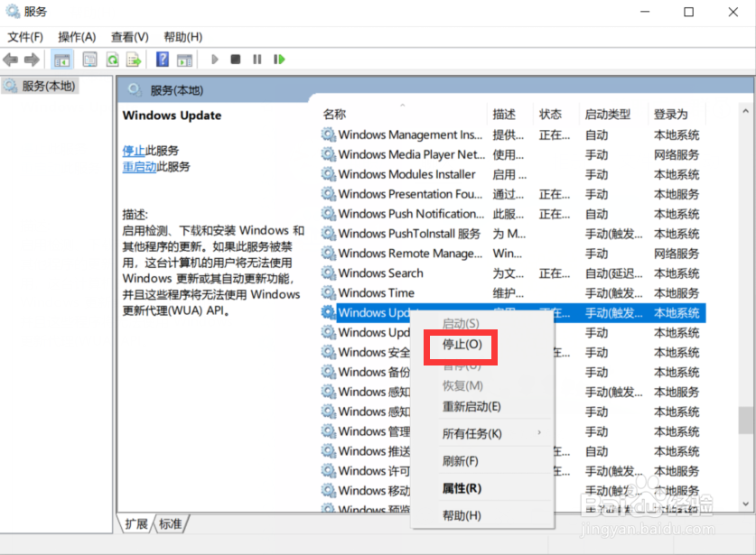Image resolution: width=756 pixels, height=555 pixels.
Task: Click 自动 startup type of Windows Management Ins...
Action: point(596,134)
